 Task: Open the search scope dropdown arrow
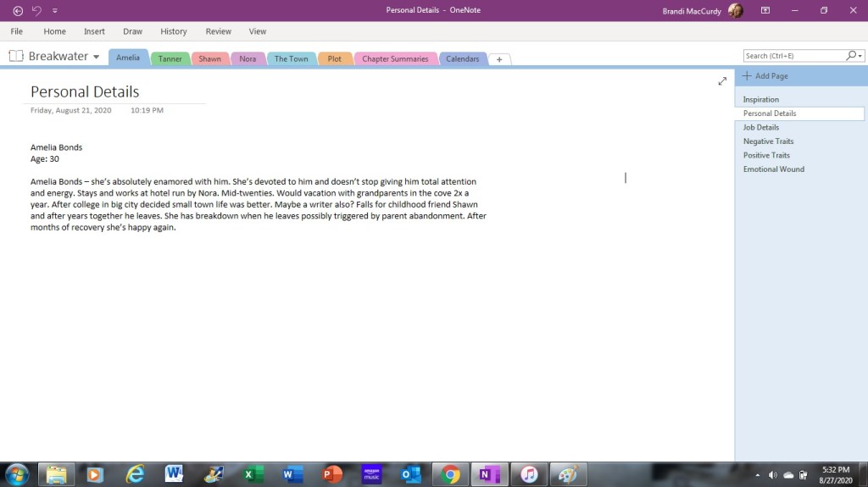point(860,56)
